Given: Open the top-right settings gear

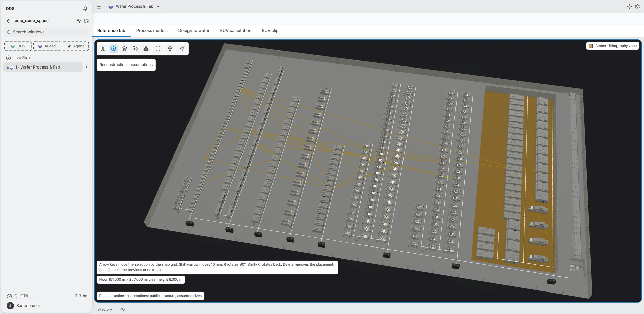Looking at the screenshot, I should (637, 7).
